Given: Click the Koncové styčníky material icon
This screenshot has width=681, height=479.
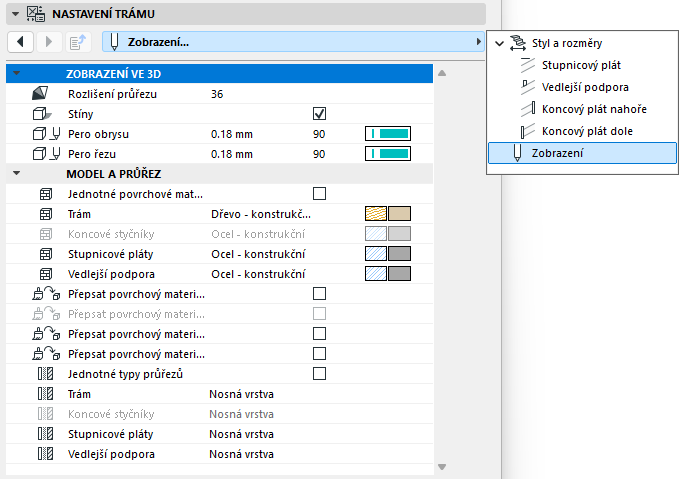Looking at the screenshot, I should coord(46,234).
